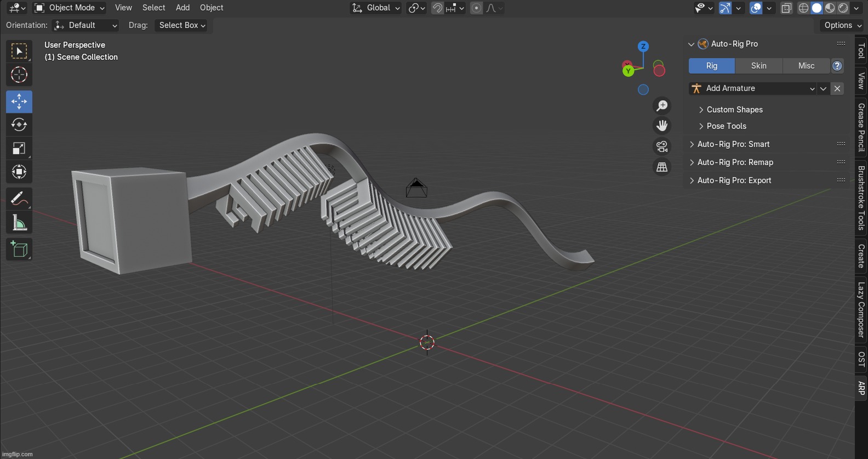Screen dimensions: 868x459
Task: Click the red X axis gizmo ball
Action: (659, 70)
